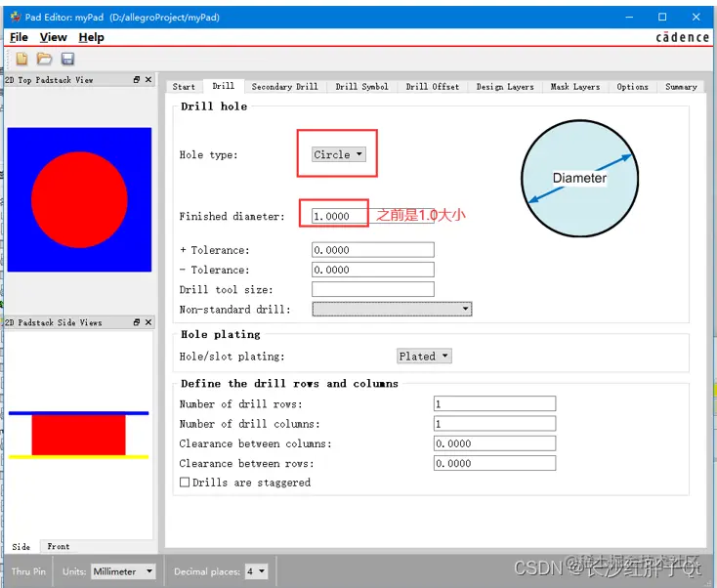Open the Hole/slot plating dropdown
The width and height of the screenshot is (717, 588).
point(424,357)
